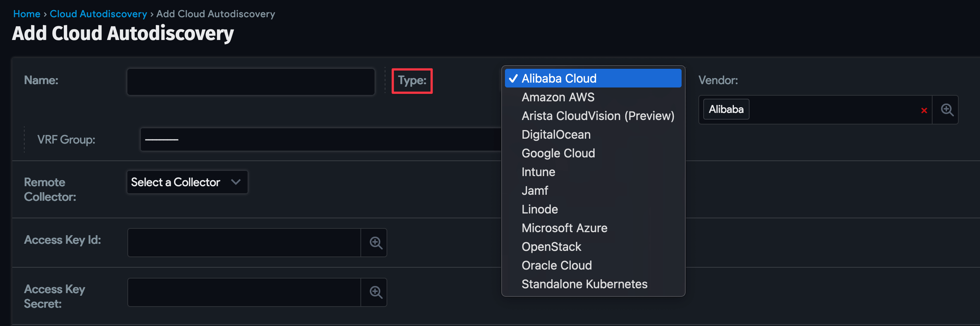This screenshot has height=326, width=980.
Task: Open the Select a Collector dropdown
Action: click(187, 182)
